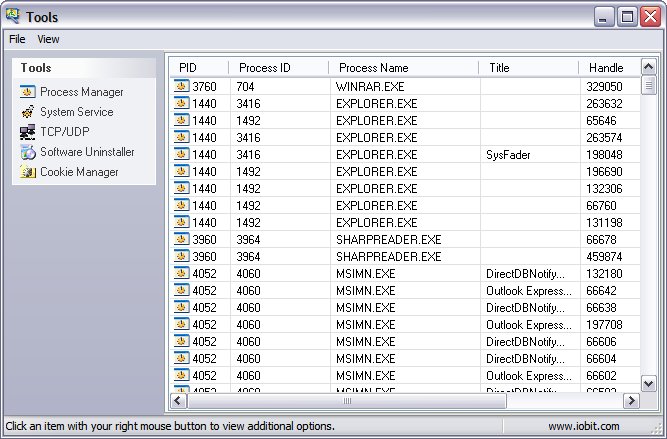Viewport: 667px width, 439px height.
Task: Click the icon of the SysFader row
Action: [182, 154]
